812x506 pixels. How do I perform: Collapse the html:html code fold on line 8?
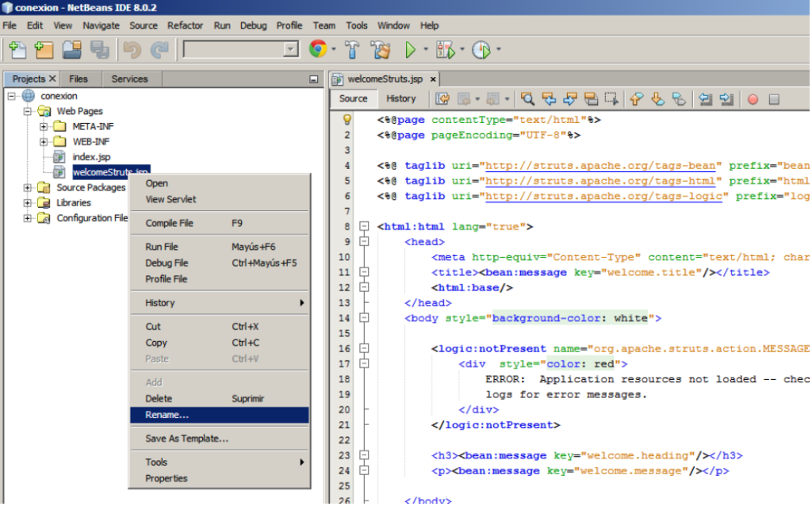[x=365, y=226]
